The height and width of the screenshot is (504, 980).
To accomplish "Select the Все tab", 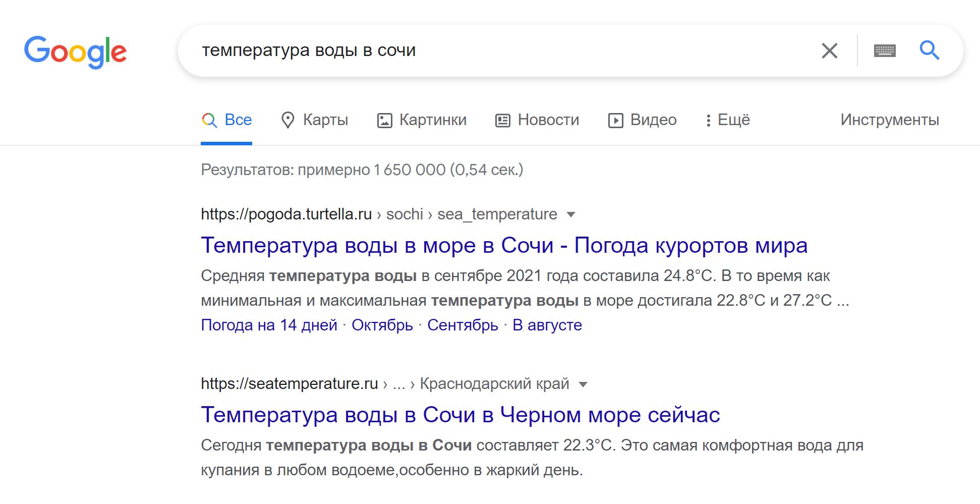I will 226,120.
